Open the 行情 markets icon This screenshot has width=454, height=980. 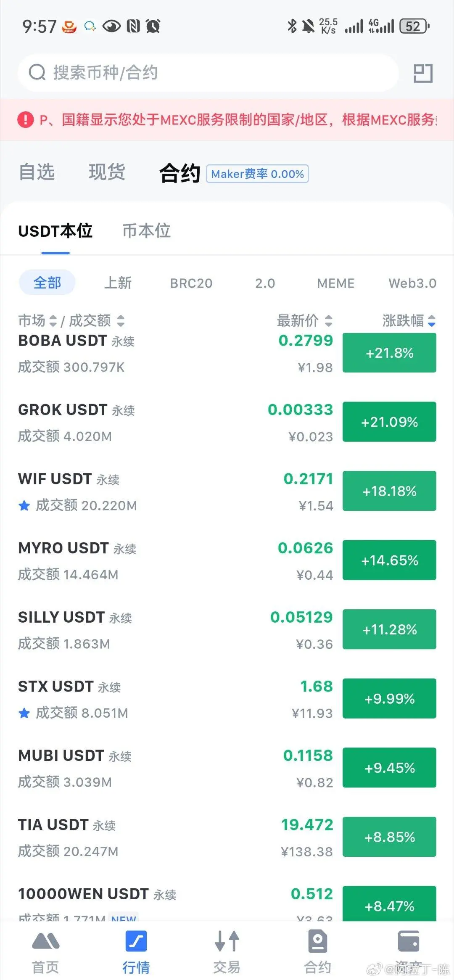pos(136,941)
